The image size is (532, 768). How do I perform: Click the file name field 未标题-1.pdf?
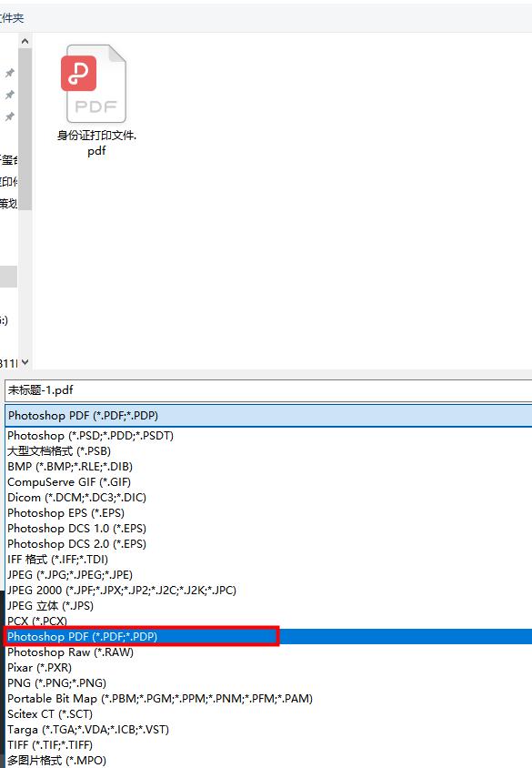268,390
